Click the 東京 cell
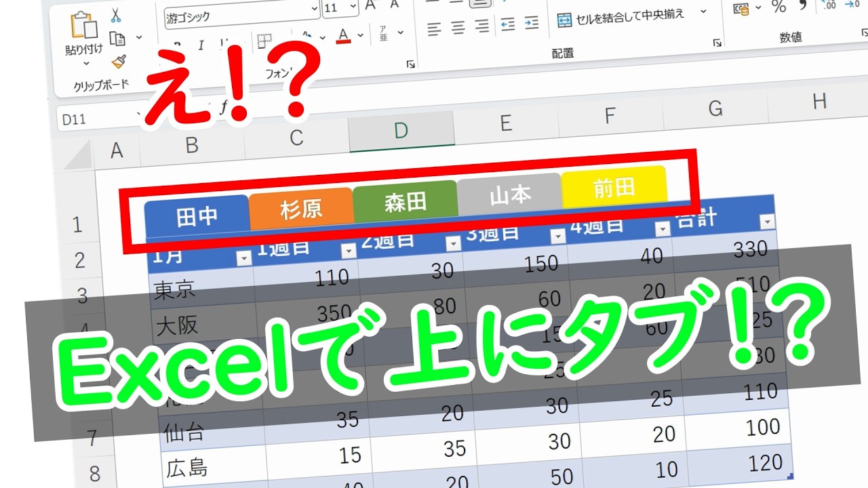The height and width of the screenshot is (488, 868). tap(202, 288)
